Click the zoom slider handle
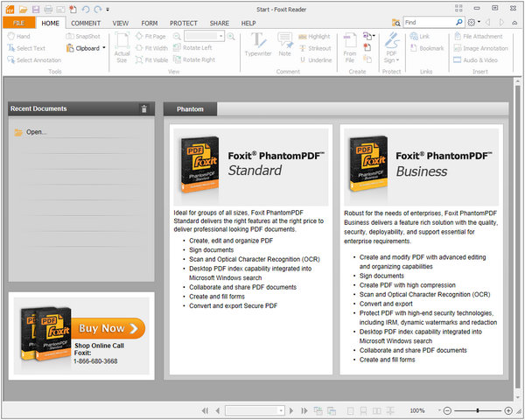 point(478,410)
